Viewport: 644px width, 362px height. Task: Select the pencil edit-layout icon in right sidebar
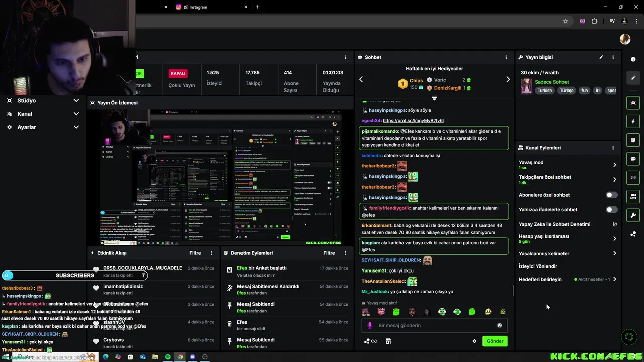[x=633, y=78]
